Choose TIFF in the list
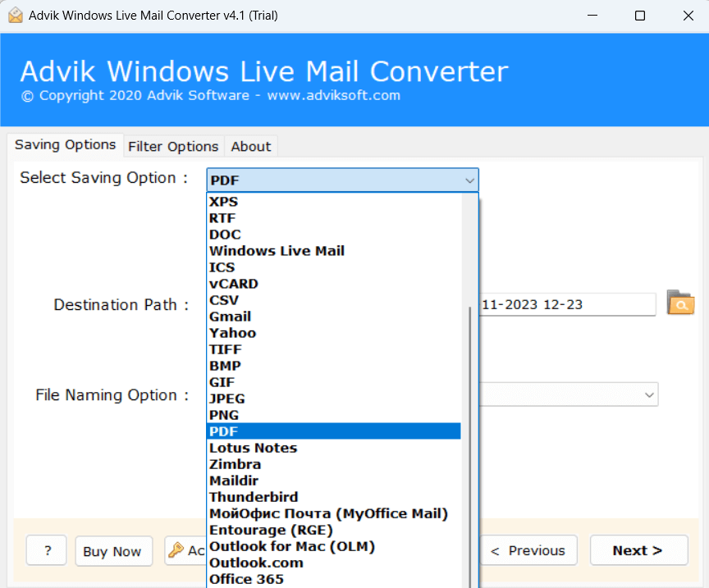 coord(334,349)
